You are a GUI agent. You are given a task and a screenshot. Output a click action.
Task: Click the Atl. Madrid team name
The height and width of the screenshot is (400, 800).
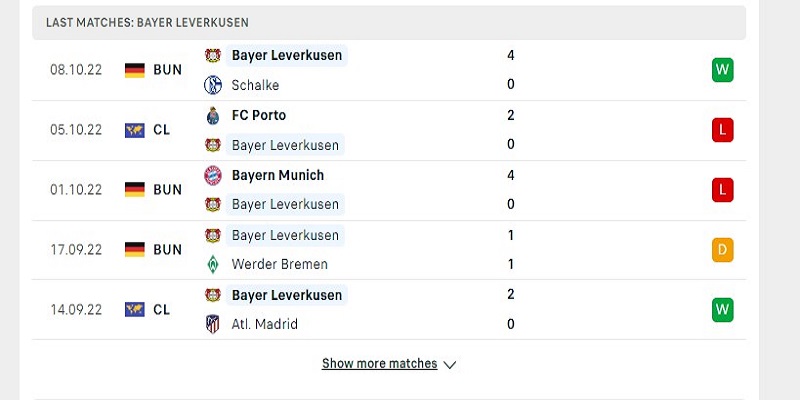coord(265,324)
